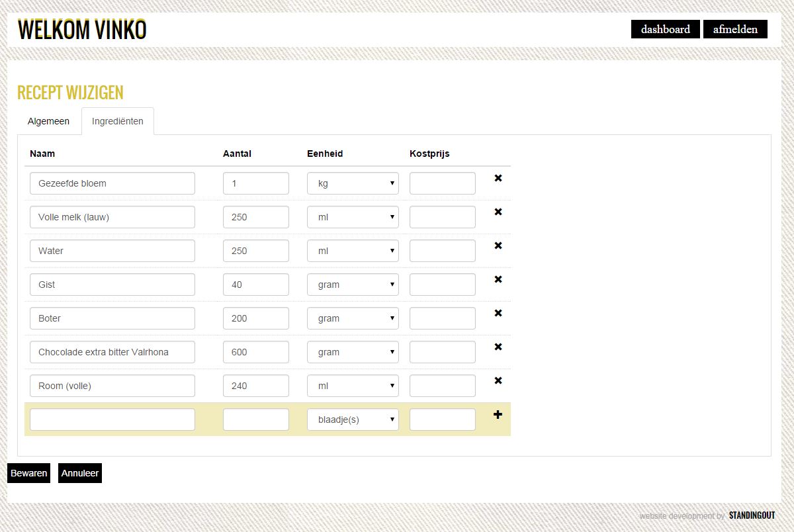Remove the Water ingredient row
The image size is (794, 532).
click(498, 245)
